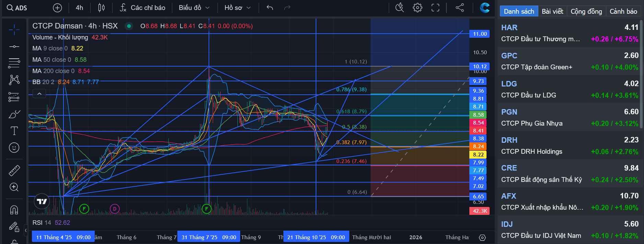Click the CTCP Damsan chart title
The height and width of the screenshot is (244, 644).
(75, 26)
